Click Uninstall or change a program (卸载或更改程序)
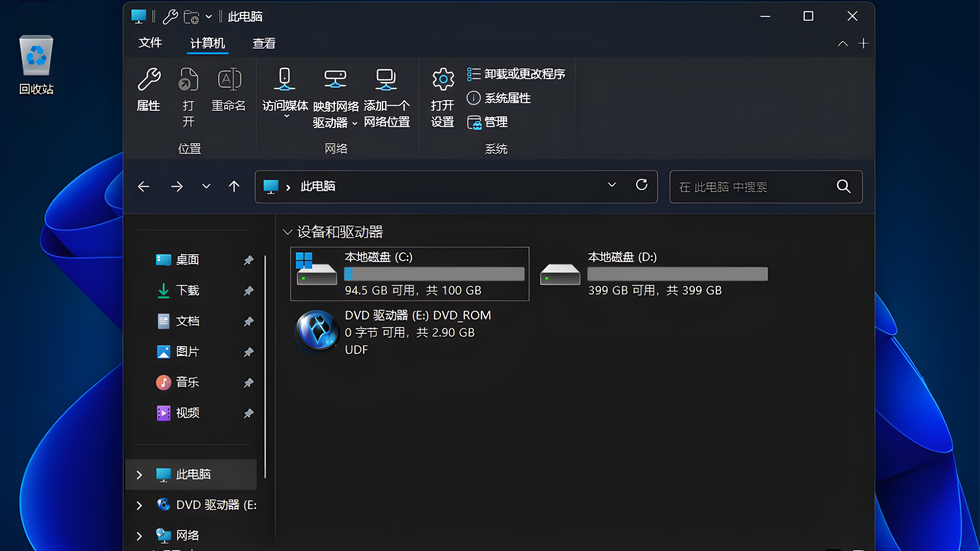Viewport: 980px width, 551px height. (516, 74)
